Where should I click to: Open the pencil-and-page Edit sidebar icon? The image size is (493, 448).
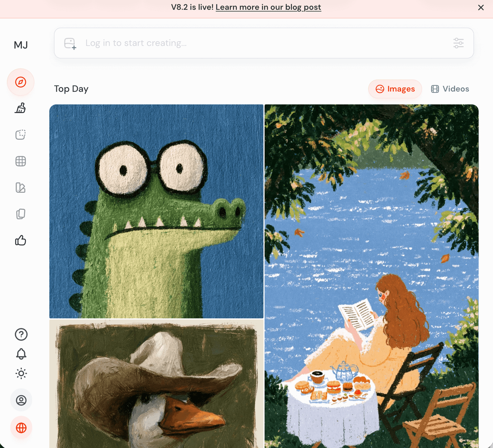coord(21,188)
